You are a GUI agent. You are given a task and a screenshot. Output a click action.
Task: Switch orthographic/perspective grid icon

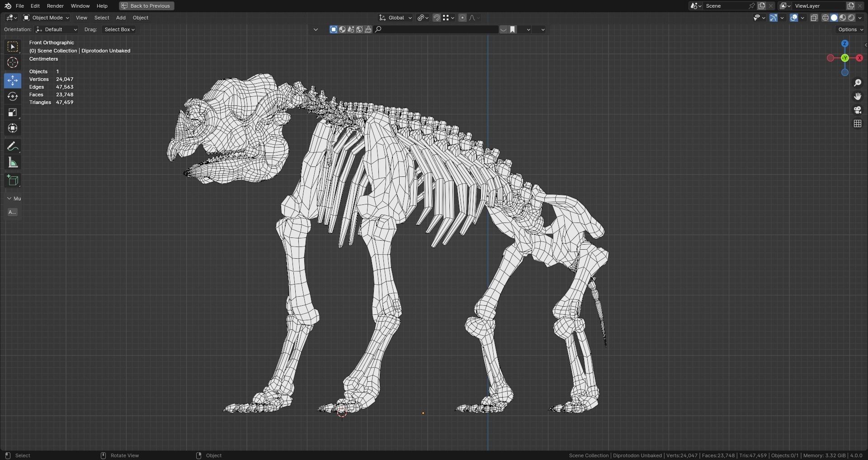coord(858,123)
